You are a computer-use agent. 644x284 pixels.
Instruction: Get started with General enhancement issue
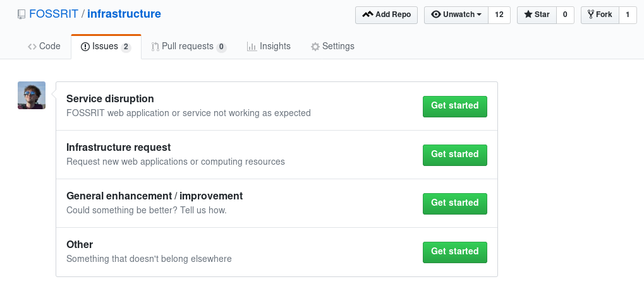coord(454,204)
